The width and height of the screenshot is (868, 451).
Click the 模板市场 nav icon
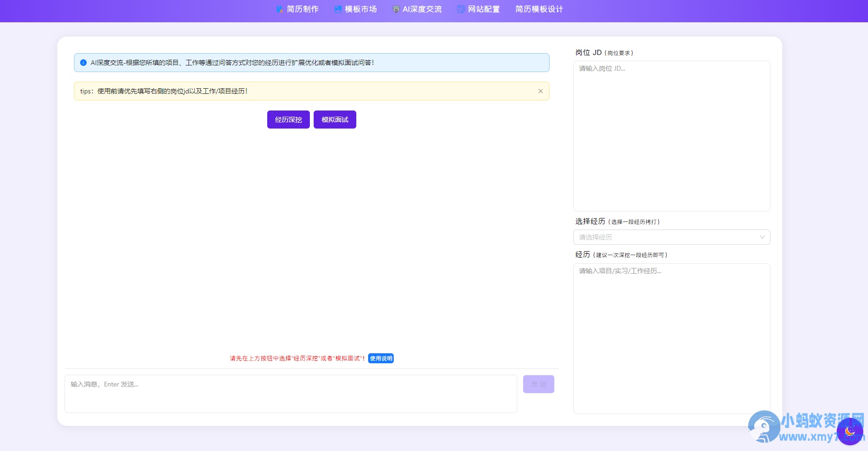click(x=338, y=9)
